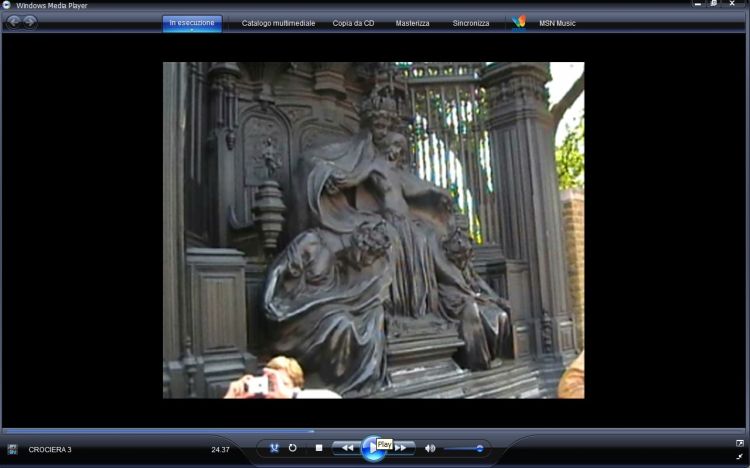Toggle shuffle mode
The image size is (750, 468).
point(273,448)
